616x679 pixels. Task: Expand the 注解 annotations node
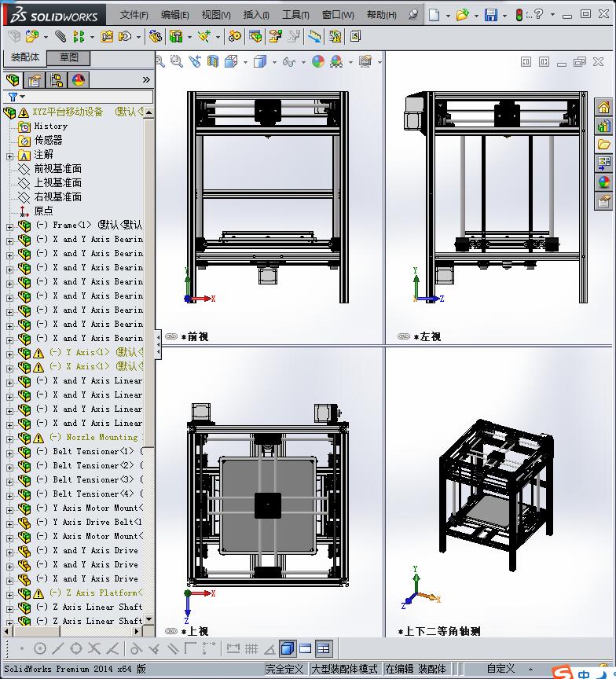(9, 156)
